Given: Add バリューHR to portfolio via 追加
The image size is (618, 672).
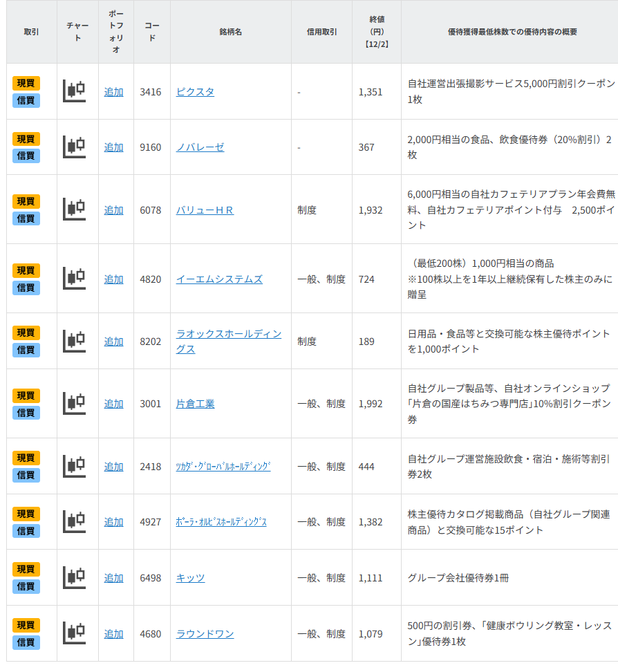Looking at the screenshot, I should point(113,210).
